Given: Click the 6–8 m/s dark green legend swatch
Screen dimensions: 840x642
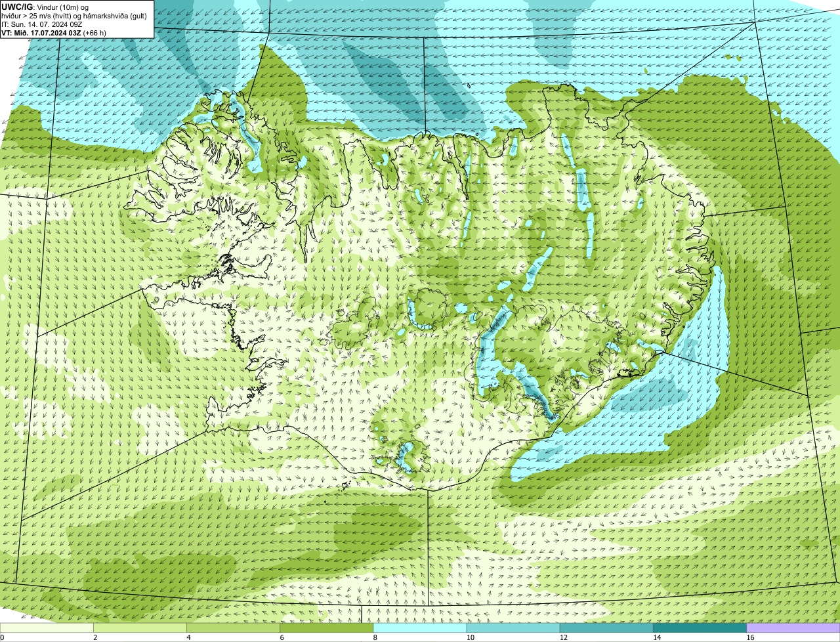Looking at the screenshot, I should pyautogui.click(x=327, y=628).
